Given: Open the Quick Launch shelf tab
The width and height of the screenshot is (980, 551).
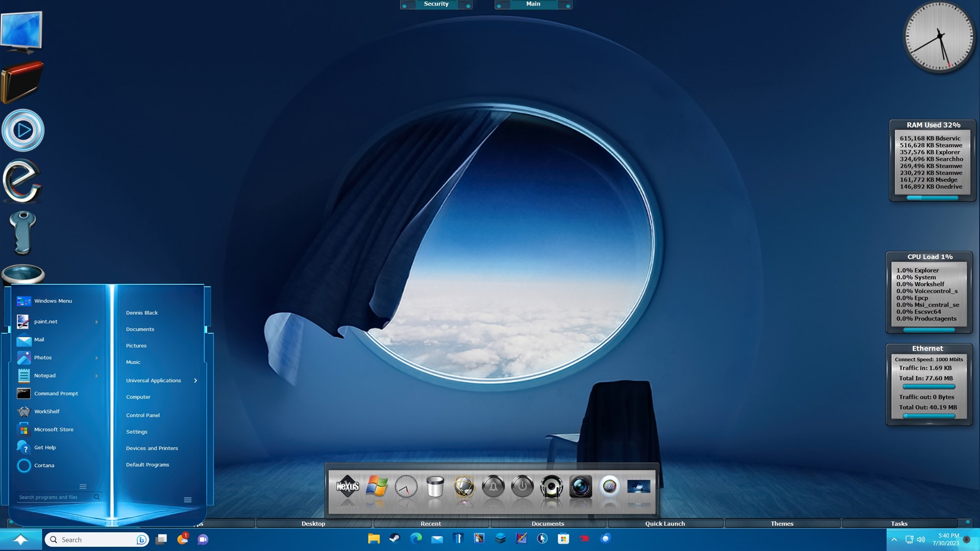Looking at the screenshot, I should [665, 523].
